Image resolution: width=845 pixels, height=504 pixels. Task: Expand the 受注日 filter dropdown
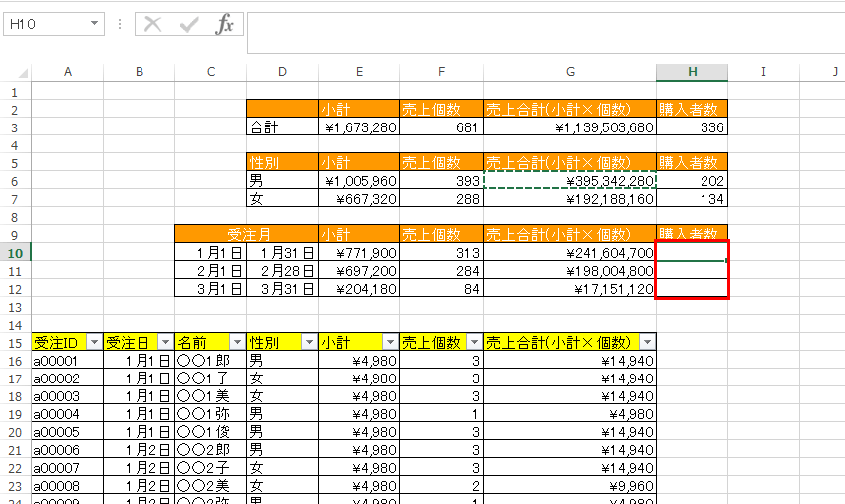pos(164,342)
